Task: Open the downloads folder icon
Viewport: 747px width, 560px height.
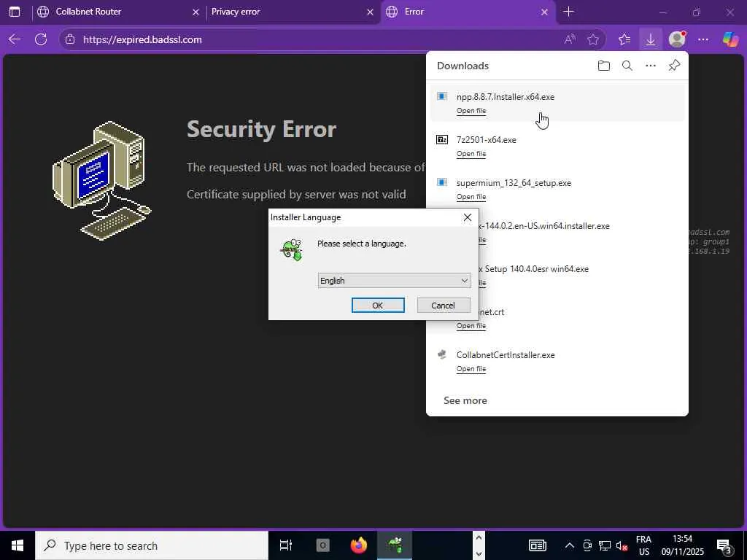Action: coord(603,66)
